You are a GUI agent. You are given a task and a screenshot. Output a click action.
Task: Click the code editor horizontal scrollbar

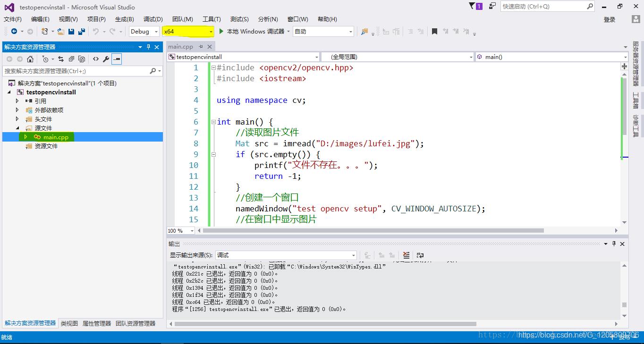373,231
